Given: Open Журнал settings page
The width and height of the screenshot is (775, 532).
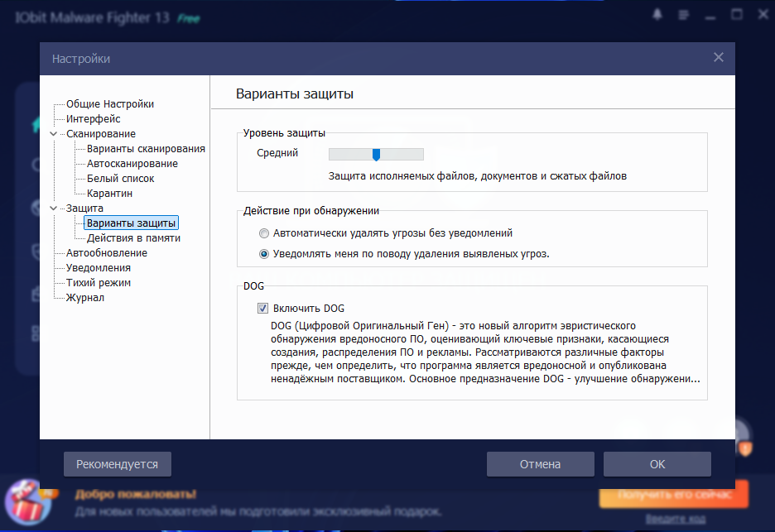Looking at the screenshot, I should click(84, 297).
